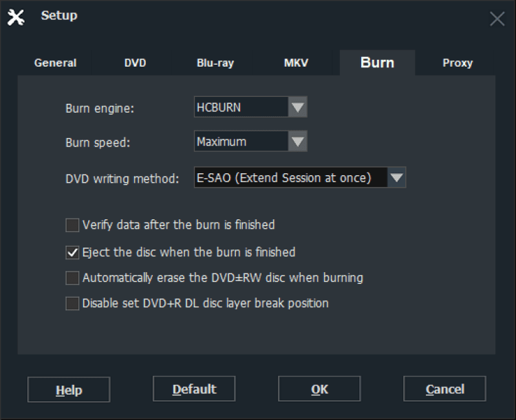Open the DVD settings tab
The image size is (516, 420).
[x=135, y=63]
